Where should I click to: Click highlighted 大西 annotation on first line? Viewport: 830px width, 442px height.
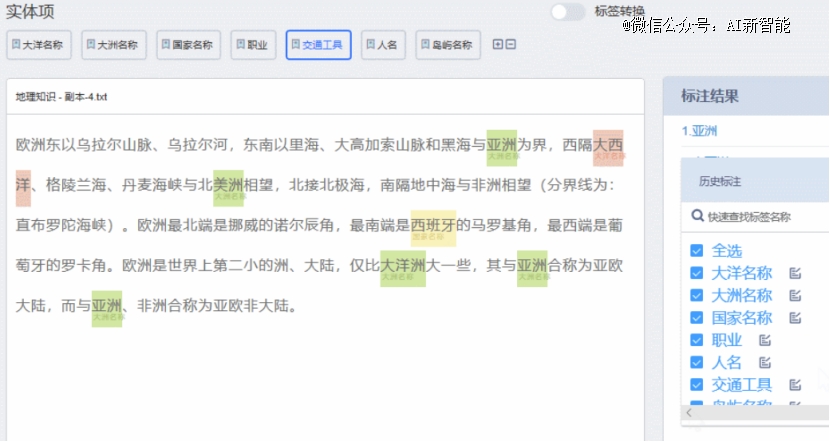(608, 148)
